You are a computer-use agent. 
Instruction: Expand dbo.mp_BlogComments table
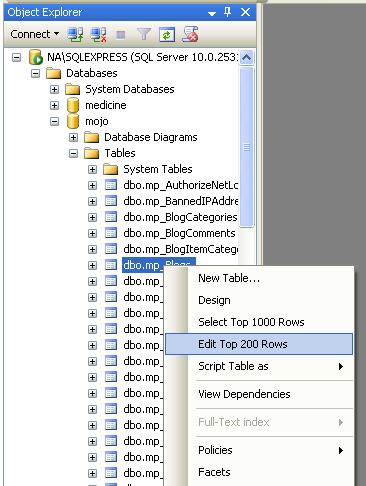click(92, 233)
